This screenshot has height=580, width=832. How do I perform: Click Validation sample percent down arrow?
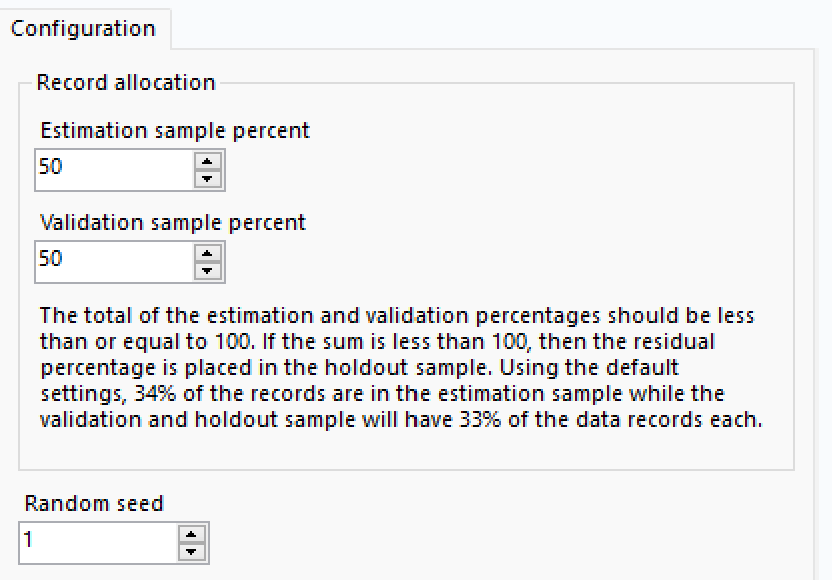coord(207,271)
